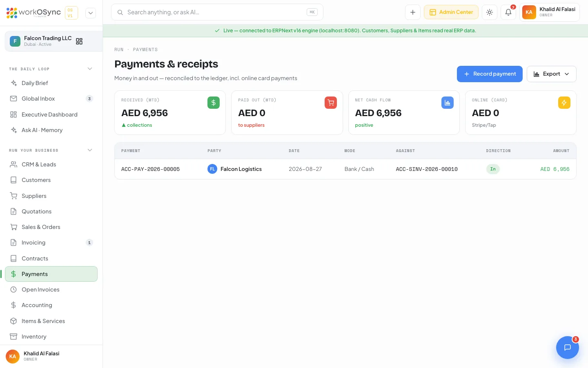Click the green dollar icon on Received card

(214, 103)
